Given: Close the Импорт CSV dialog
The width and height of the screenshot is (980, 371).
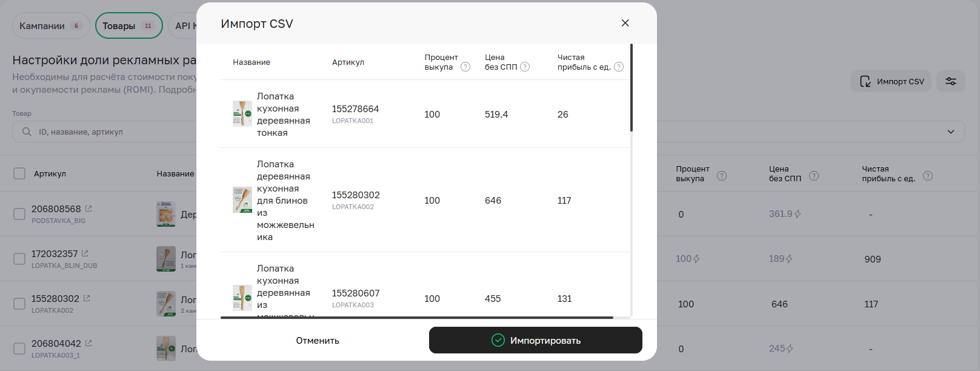Looking at the screenshot, I should 625,23.
